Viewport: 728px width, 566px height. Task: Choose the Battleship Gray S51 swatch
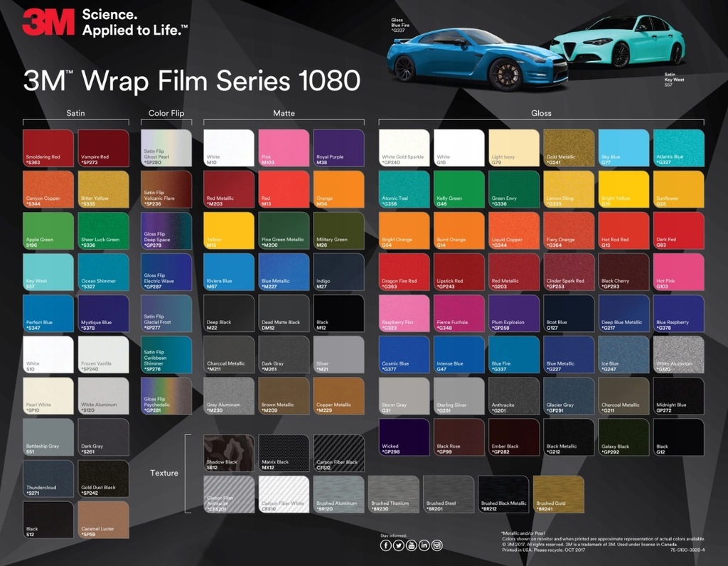(x=48, y=437)
